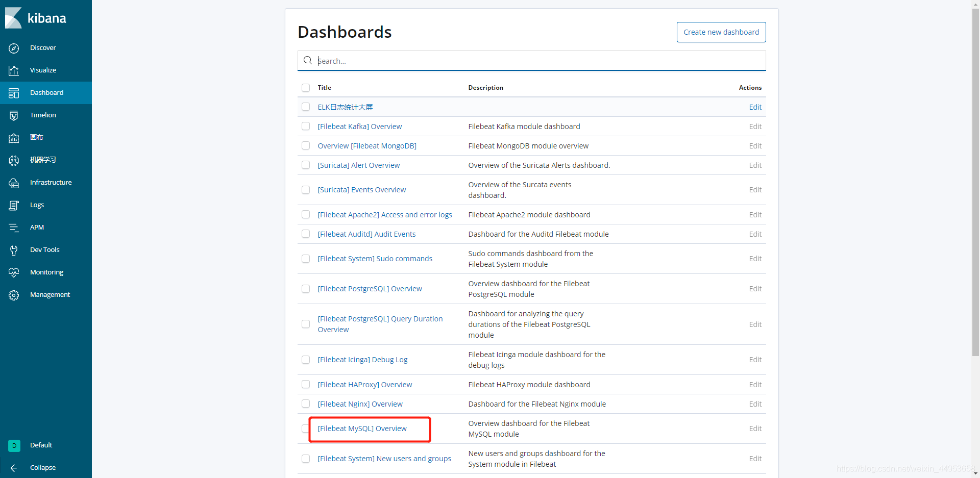The height and width of the screenshot is (478, 980).
Task: Open [Suricata] Alert Overview dashboard
Action: pos(358,165)
